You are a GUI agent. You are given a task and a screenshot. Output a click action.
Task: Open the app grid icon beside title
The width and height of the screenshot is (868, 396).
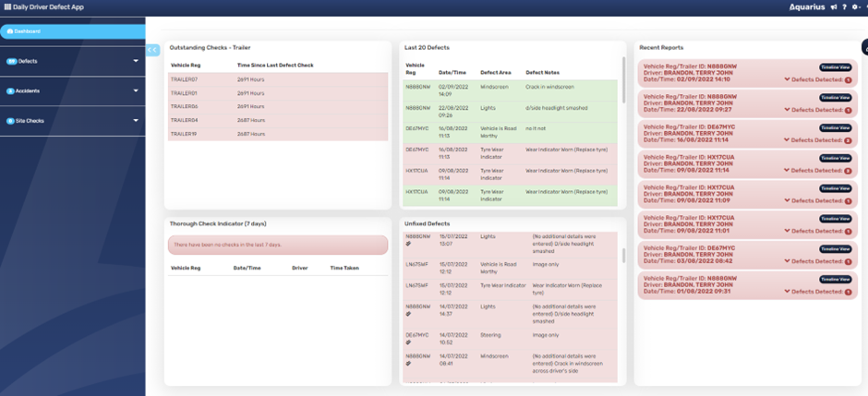coord(8,6)
